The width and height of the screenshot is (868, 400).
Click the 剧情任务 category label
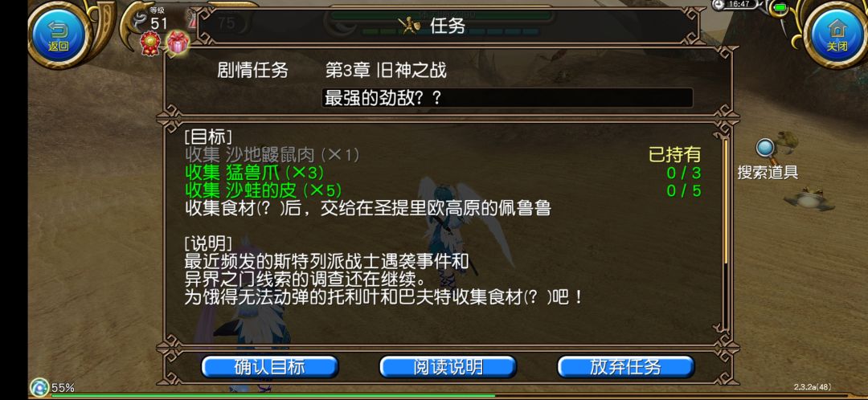253,70
